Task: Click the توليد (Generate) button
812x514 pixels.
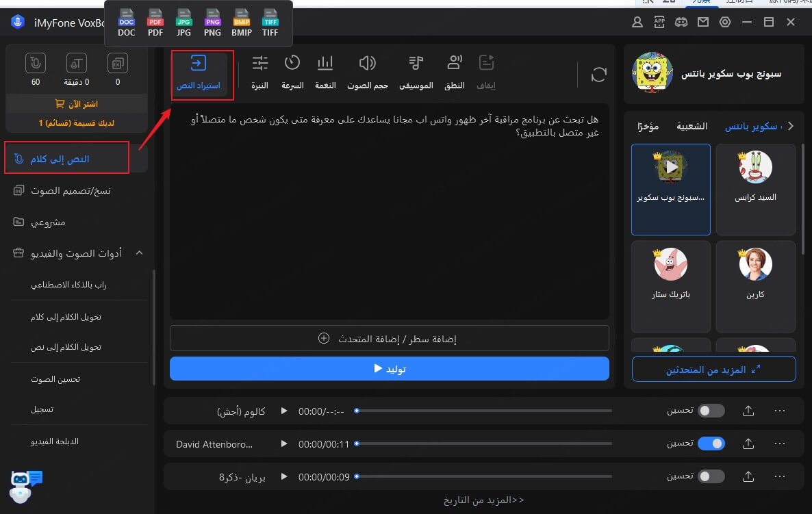Action: click(x=390, y=368)
